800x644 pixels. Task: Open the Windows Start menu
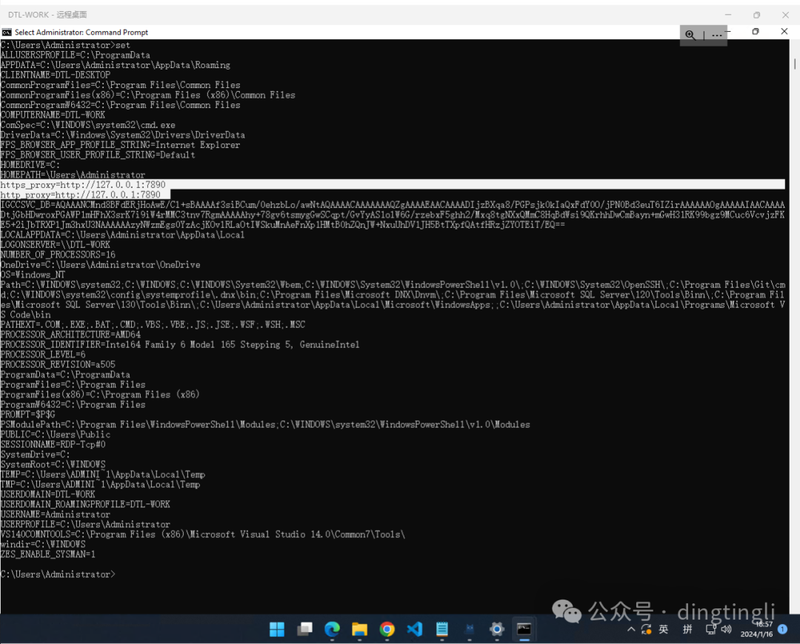pyautogui.click(x=277, y=629)
